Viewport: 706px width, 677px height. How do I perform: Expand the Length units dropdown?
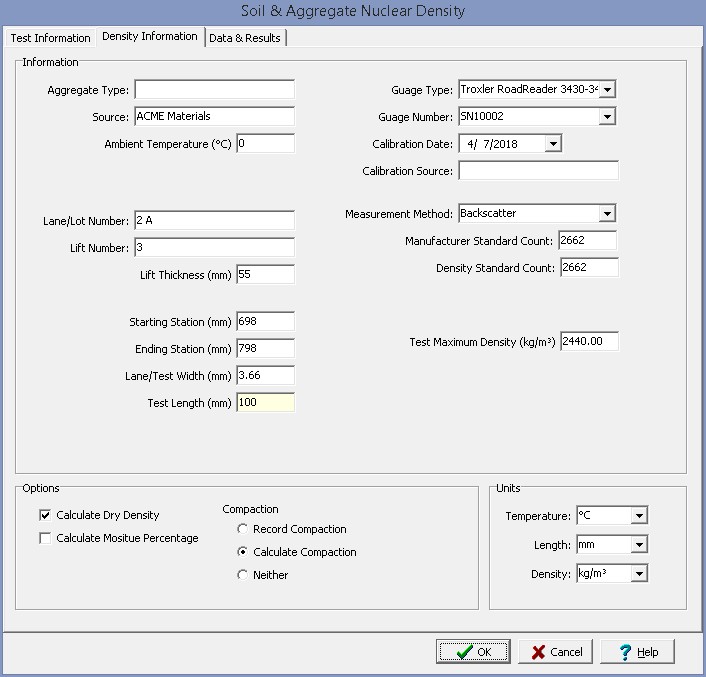pos(639,546)
